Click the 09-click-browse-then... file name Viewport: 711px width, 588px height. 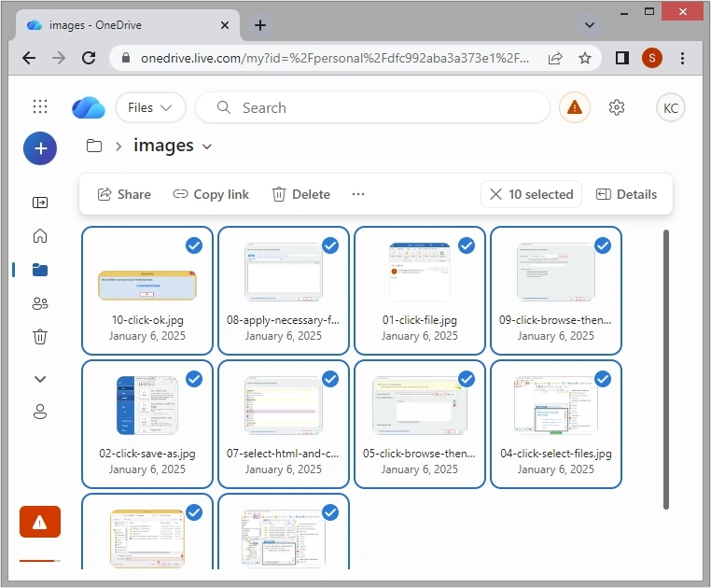555,320
